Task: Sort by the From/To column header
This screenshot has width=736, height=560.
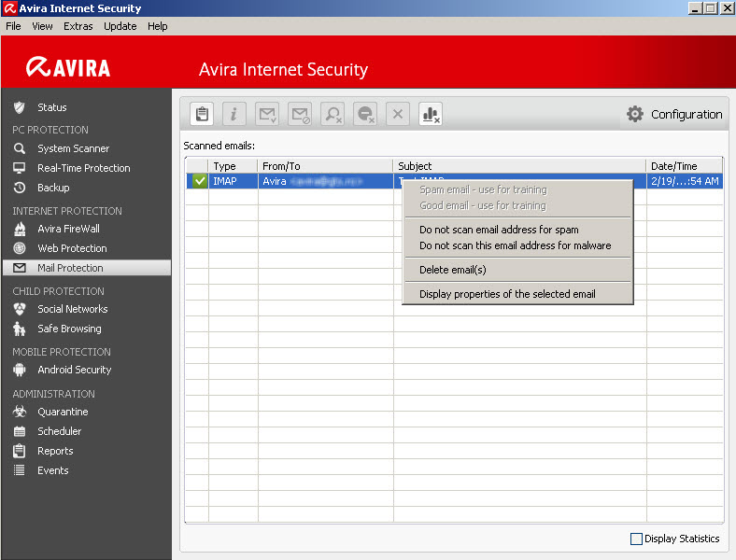Action: 325,166
